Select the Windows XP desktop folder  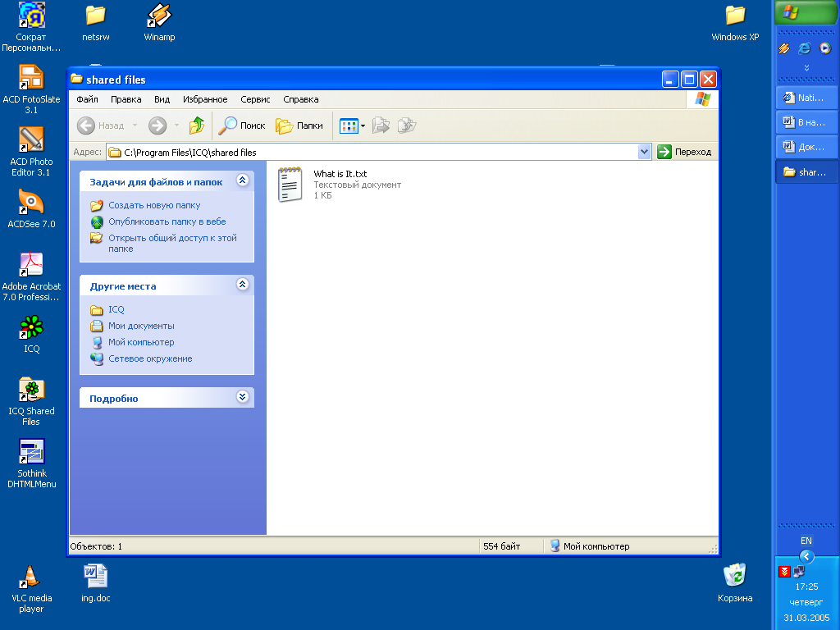point(735,22)
